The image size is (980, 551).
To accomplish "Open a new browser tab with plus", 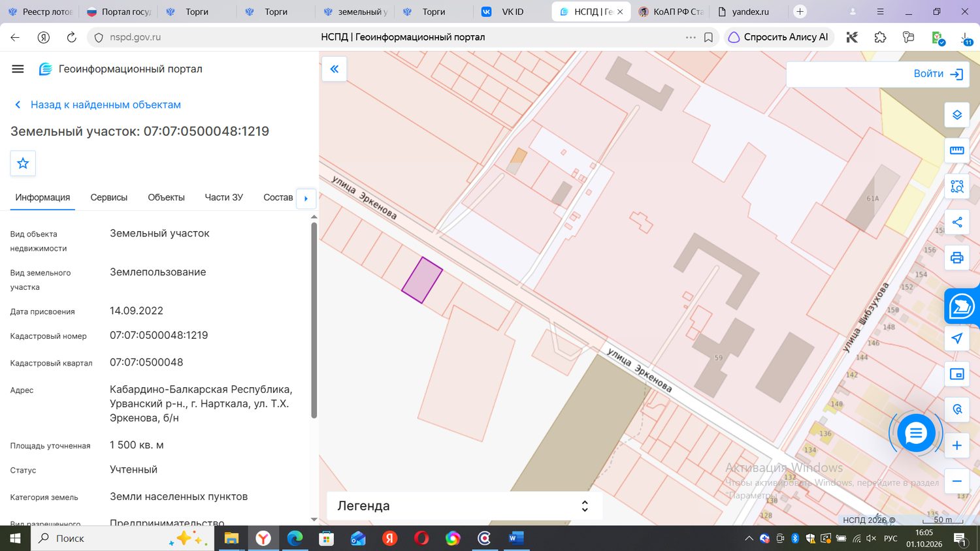I will pos(800,12).
